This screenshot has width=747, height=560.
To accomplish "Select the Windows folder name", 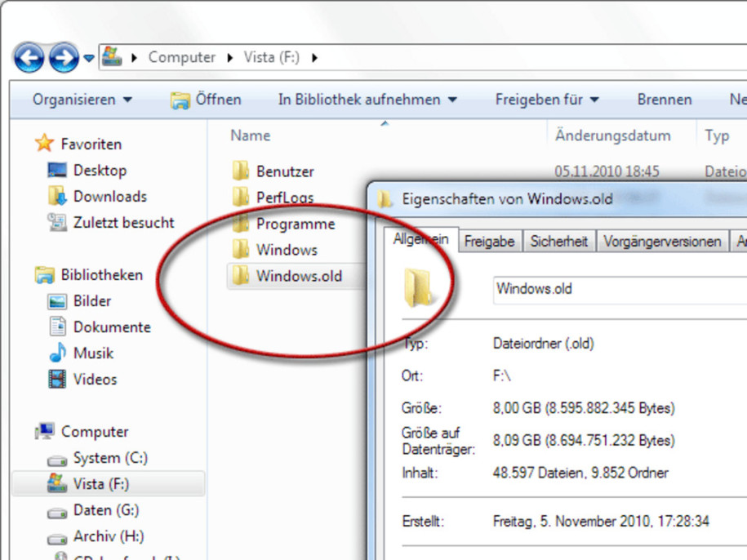I will (287, 250).
